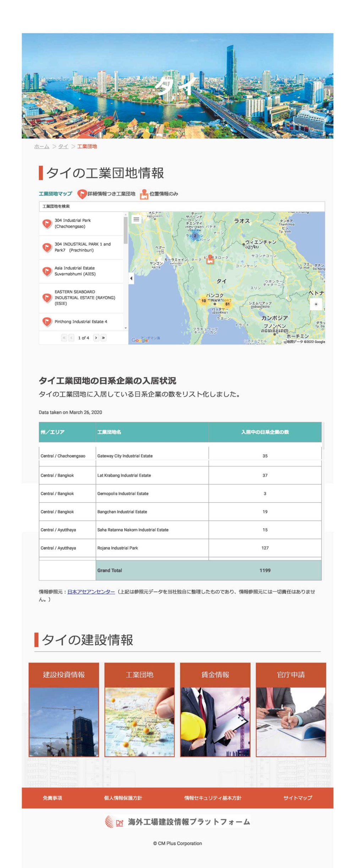
Task: Collapse the map list panel arrow
Action: [131, 278]
